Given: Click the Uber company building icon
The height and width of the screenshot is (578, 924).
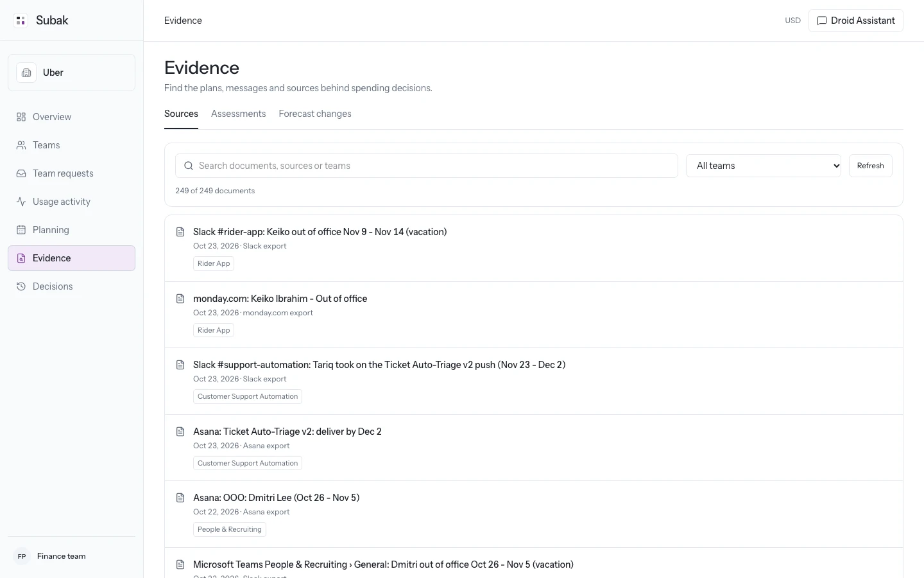Looking at the screenshot, I should coord(26,73).
